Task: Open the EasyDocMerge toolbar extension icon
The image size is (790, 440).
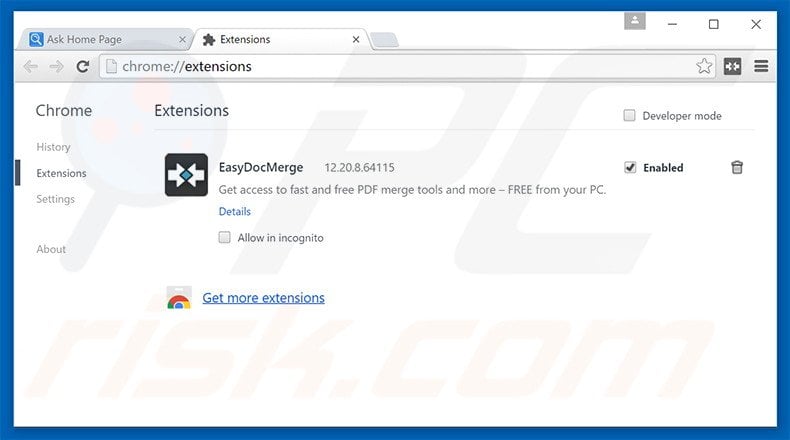Action: tap(733, 66)
